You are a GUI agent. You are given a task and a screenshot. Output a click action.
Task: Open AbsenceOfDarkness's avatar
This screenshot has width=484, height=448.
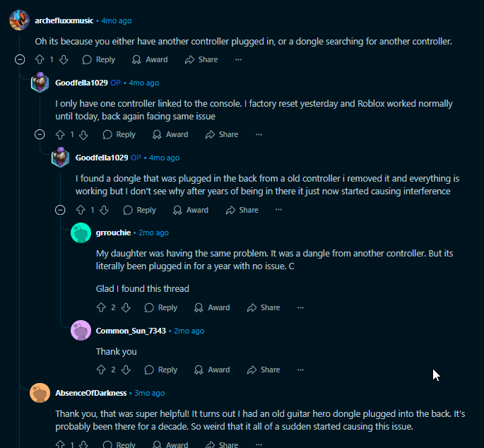pyautogui.click(x=40, y=393)
